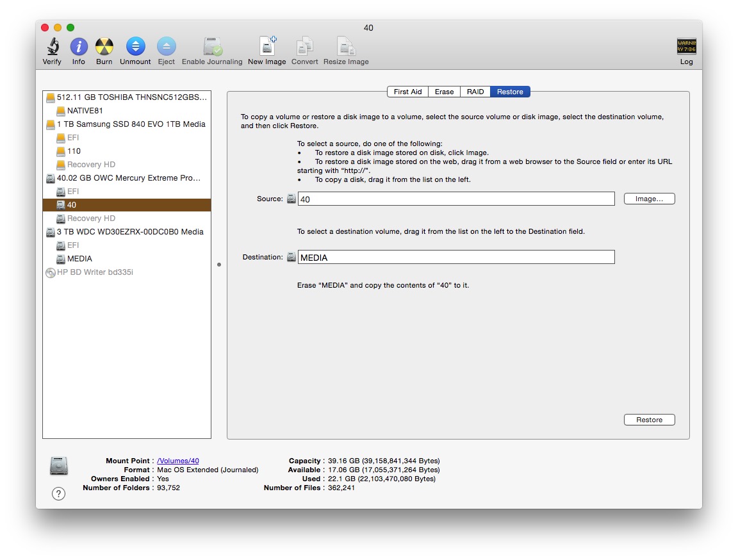Screen dimensions: 738x560
Task: Select the MEDIA volume in the sidebar
Action: click(x=127, y=259)
